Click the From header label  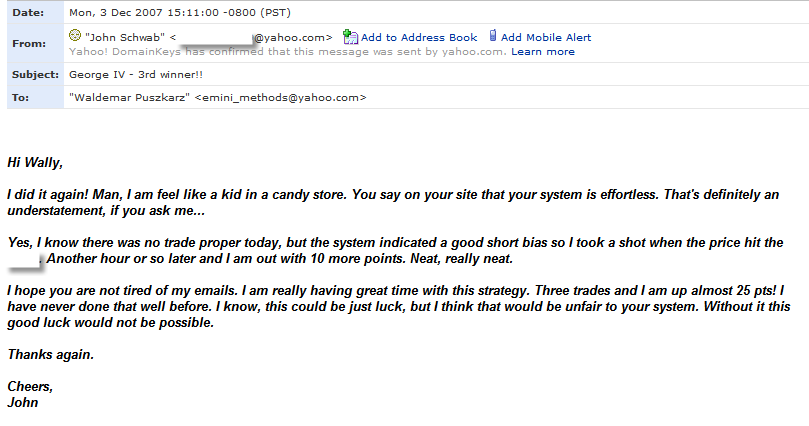pos(29,43)
